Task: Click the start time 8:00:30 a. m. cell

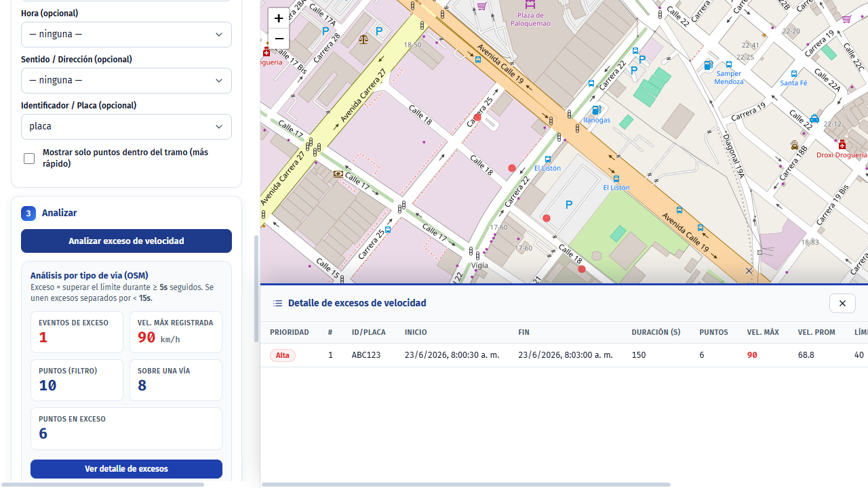Action: [x=452, y=355]
